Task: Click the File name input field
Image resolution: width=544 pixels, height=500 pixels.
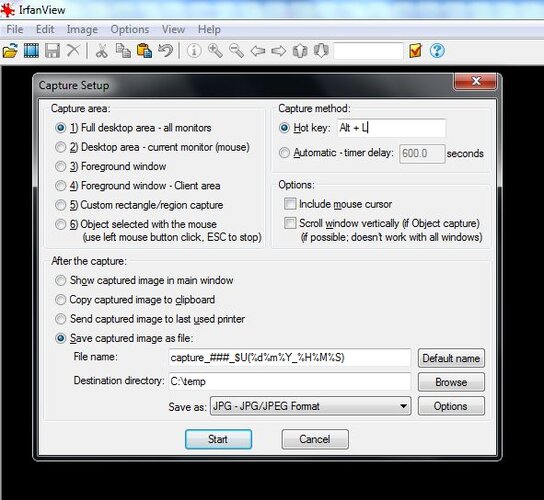Action: click(x=290, y=358)
